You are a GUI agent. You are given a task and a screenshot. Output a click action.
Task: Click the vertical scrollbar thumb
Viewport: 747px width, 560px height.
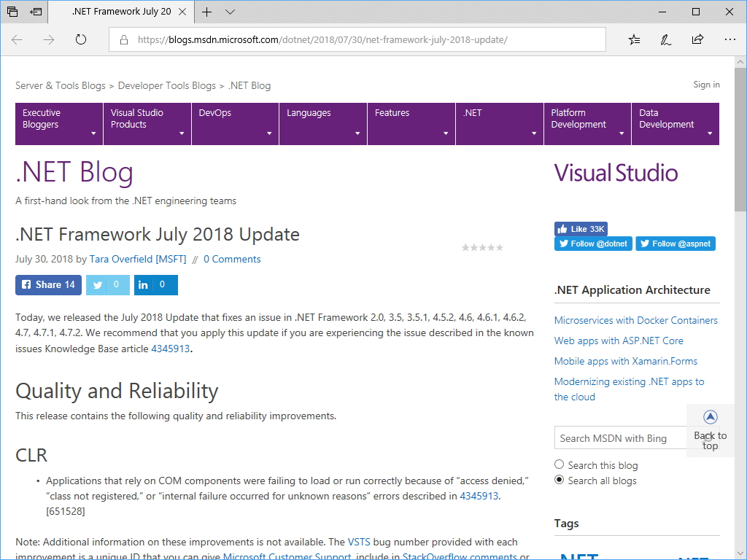(740, 139)
